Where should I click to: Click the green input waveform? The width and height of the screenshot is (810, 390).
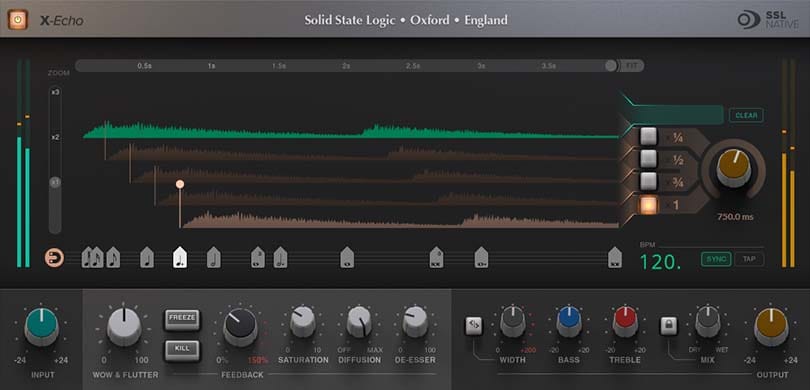point(351,131)
